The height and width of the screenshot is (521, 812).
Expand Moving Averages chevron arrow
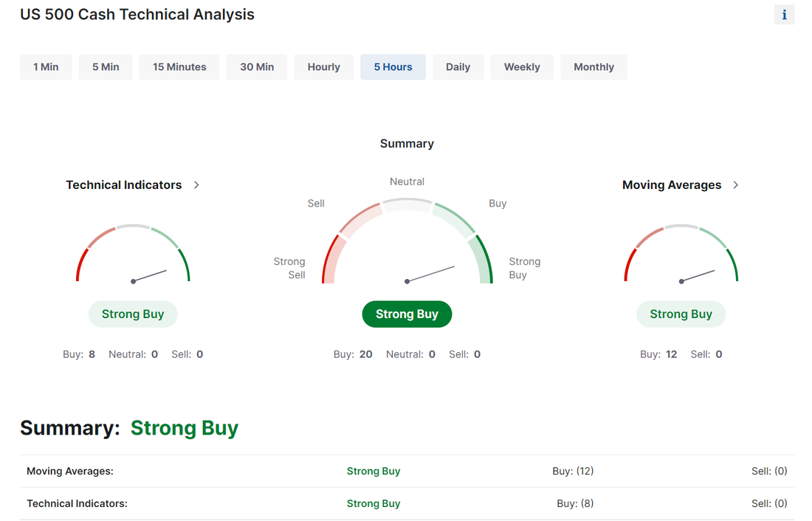pyautogui.click(x=735, y=184)
